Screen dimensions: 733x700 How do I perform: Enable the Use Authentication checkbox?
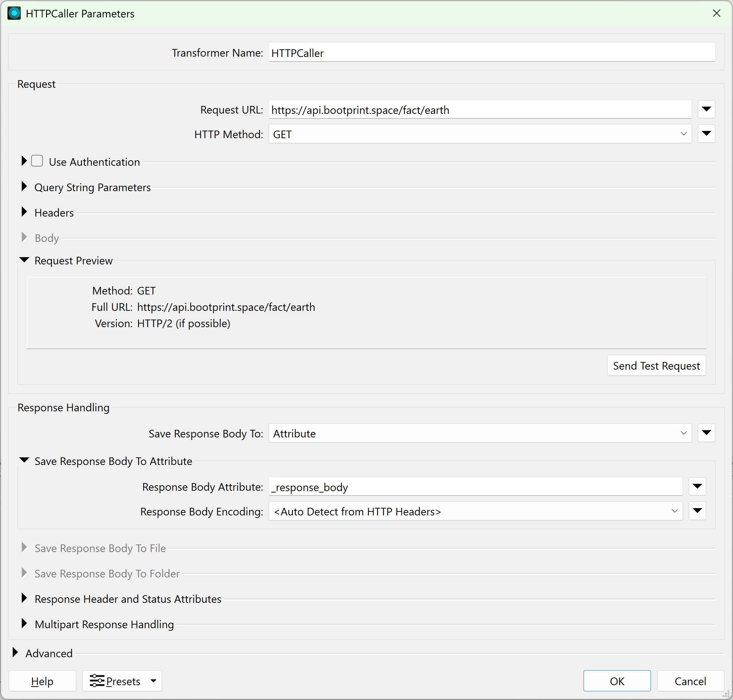[37, 161]
